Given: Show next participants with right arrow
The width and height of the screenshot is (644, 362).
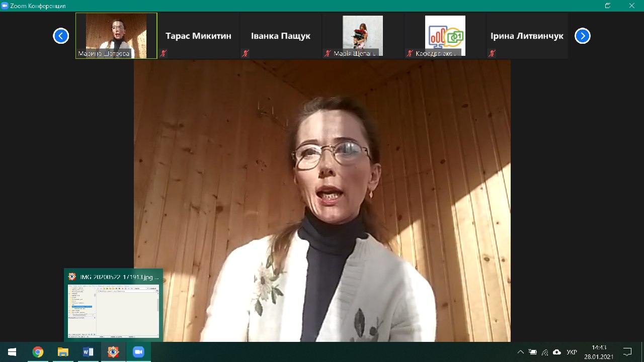Looking at the screenshot, I should (582, 36).
